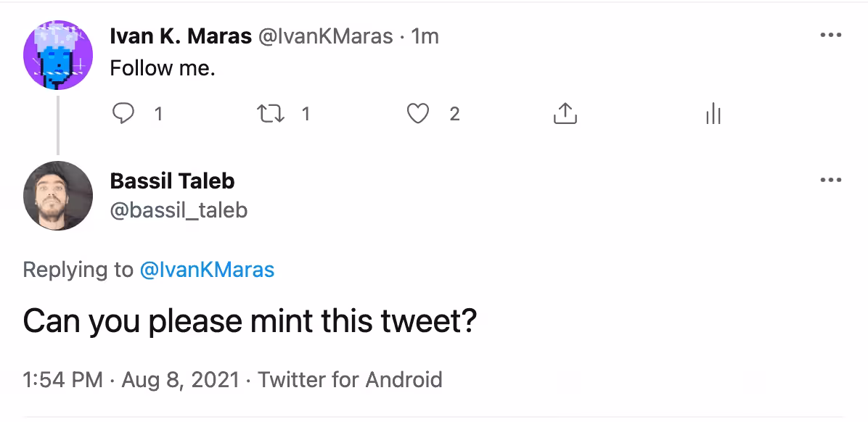This screenshot has width=868, height=422.
Task: Open more options on Bassil Taleb's reply
Action: [x=830, y=181]
